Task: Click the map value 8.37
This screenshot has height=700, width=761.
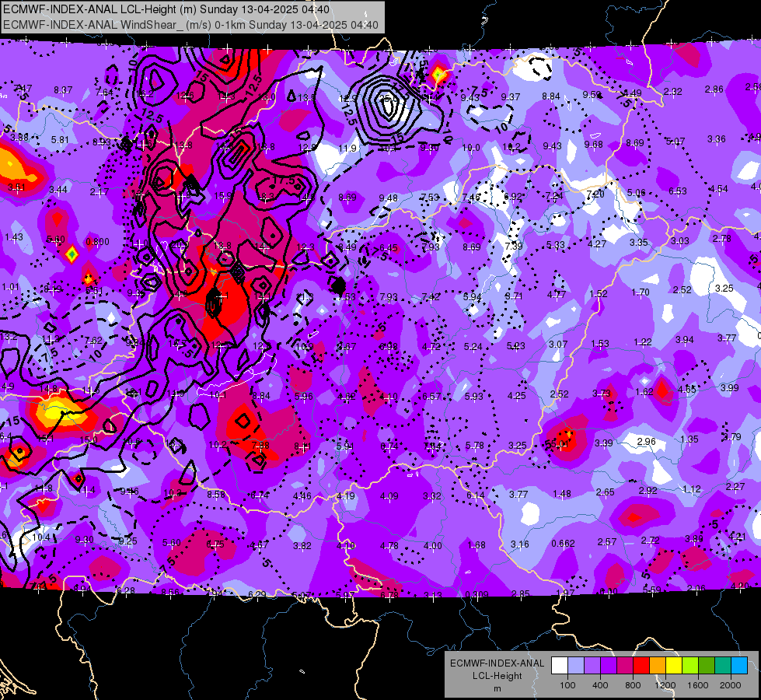Action: pyautogui.click(x=63, y=90)
